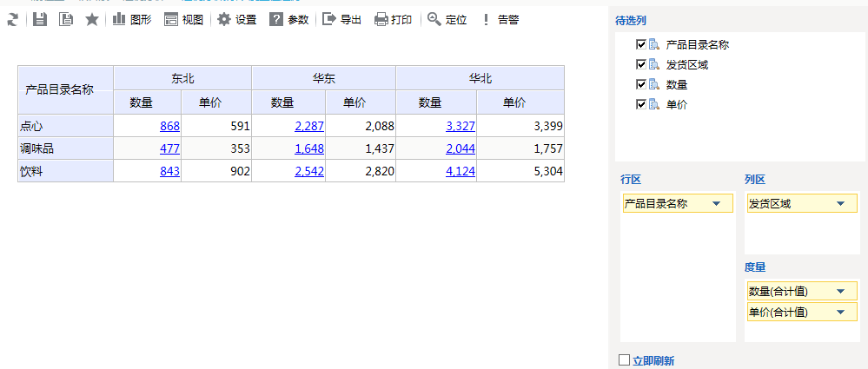Click the 度量 section title
Image resolution: width=868 pixels, height=369 pixels.
coord(755,267)
